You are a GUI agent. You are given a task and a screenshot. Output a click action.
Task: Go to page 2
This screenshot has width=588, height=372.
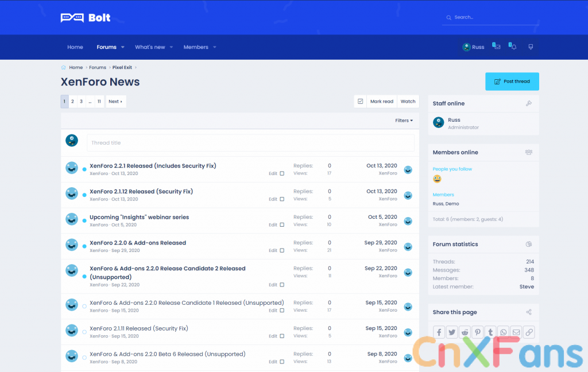[x=73, y=102]
